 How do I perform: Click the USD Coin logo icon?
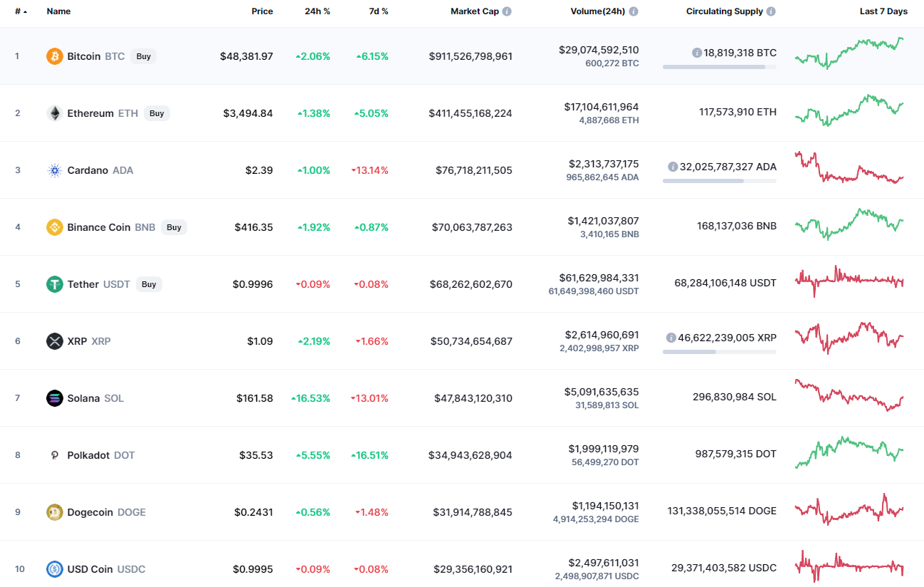point(55,569)
